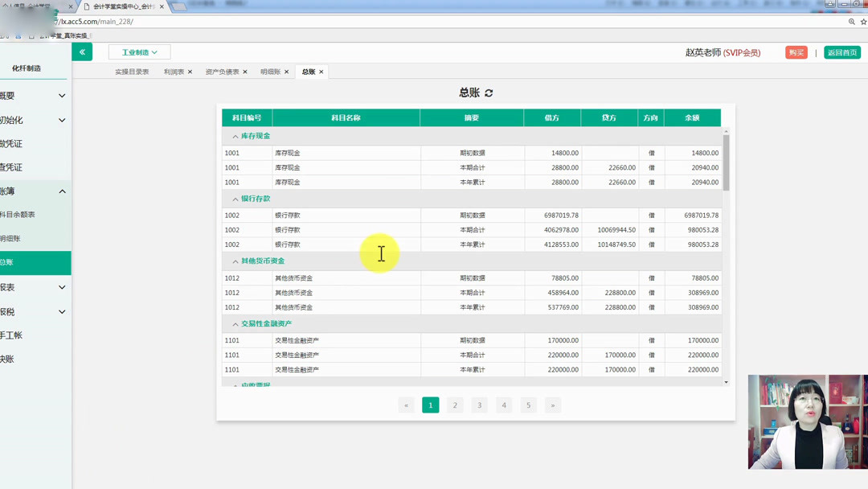Go to previous page via the « pagination icon
Screen dimensions: 868x489
[x=406, y=405]
